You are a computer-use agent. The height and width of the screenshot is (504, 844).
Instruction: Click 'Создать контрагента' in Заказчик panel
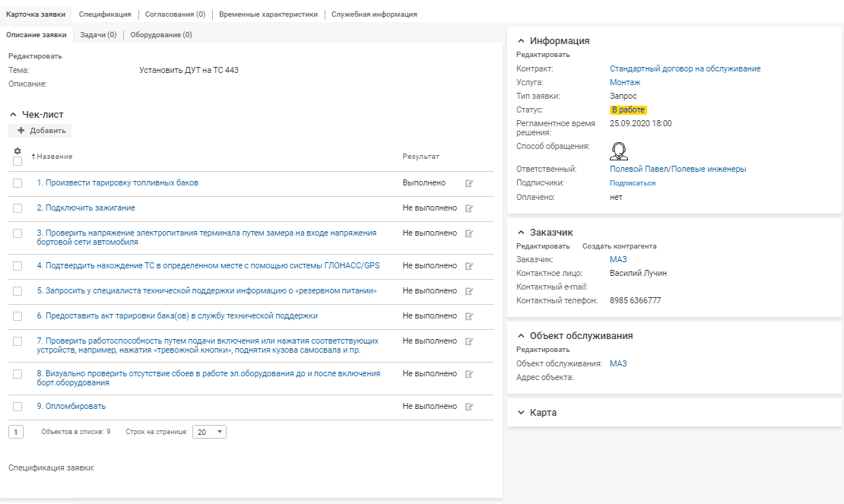[619, 246]
